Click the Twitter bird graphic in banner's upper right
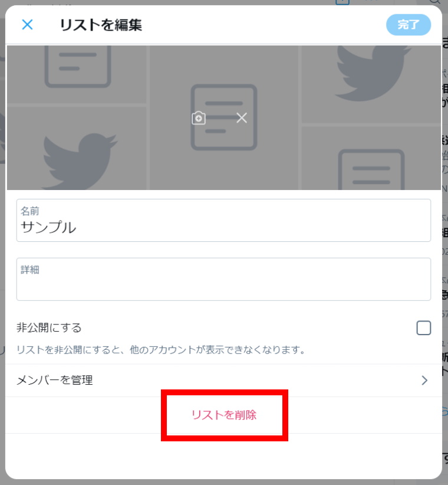The height and width of the screenshot is (485, 448). [x=373, y=73]
